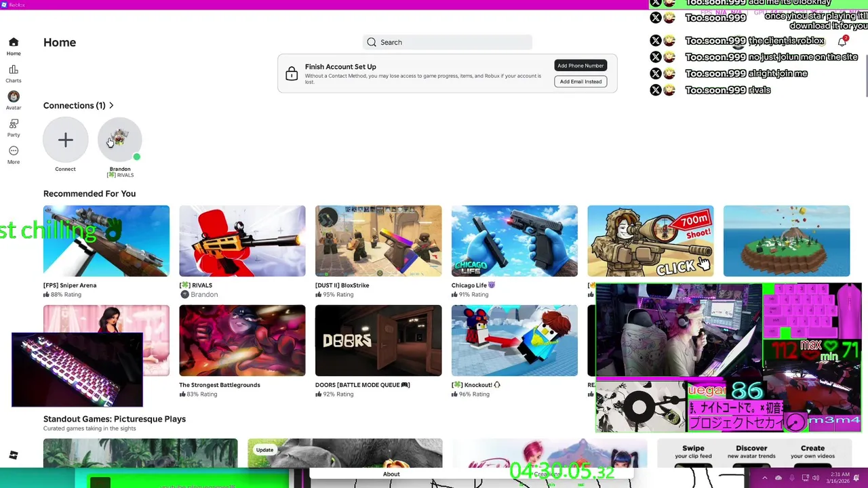
Task: Expand Connections list via chevron
Action: pyautogui.click(x=111, y=106)
